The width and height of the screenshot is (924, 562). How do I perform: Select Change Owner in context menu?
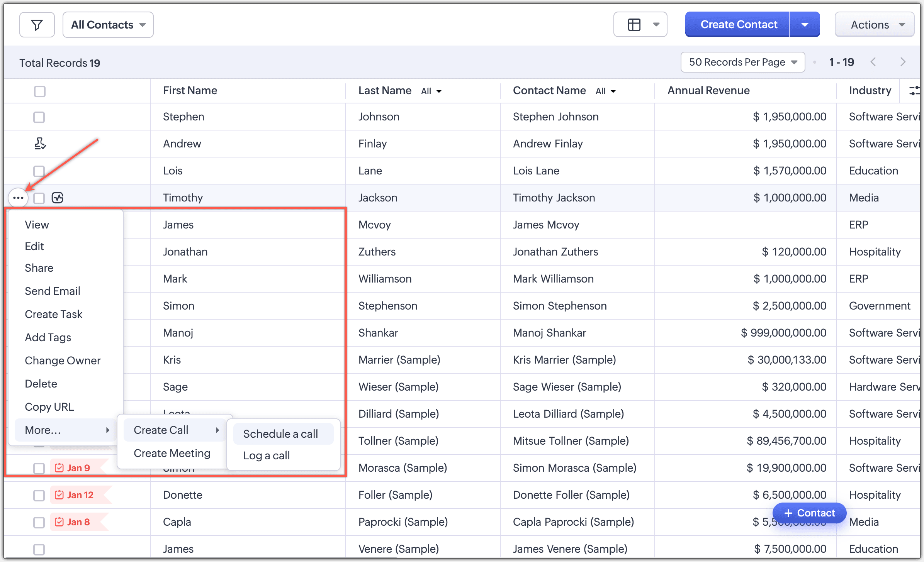coord(63,361)
